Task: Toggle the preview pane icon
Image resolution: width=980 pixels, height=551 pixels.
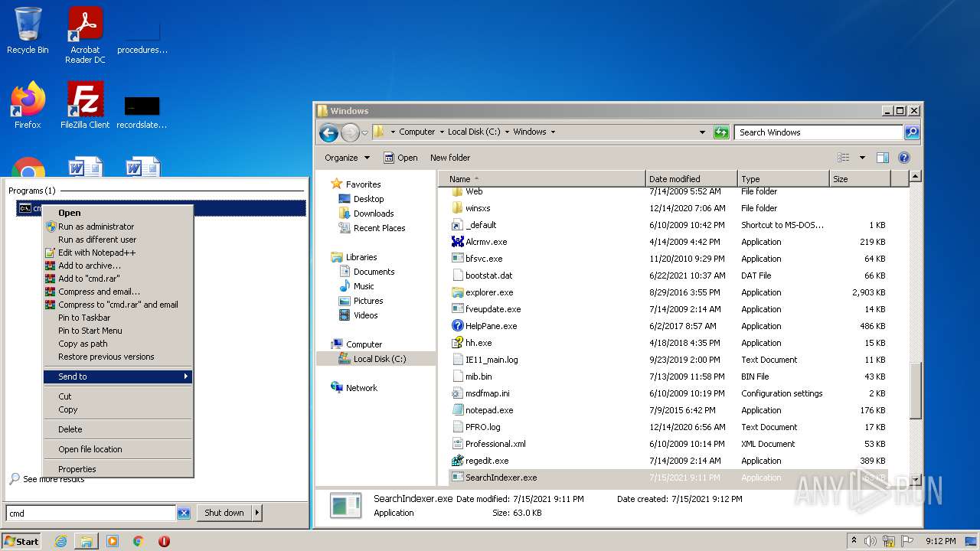Action: (x=882, y=158)
